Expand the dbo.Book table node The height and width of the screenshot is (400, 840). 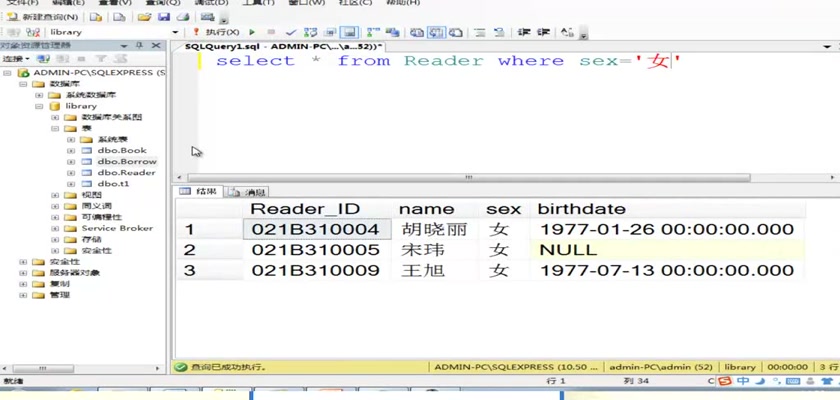(x=71, y=150)
